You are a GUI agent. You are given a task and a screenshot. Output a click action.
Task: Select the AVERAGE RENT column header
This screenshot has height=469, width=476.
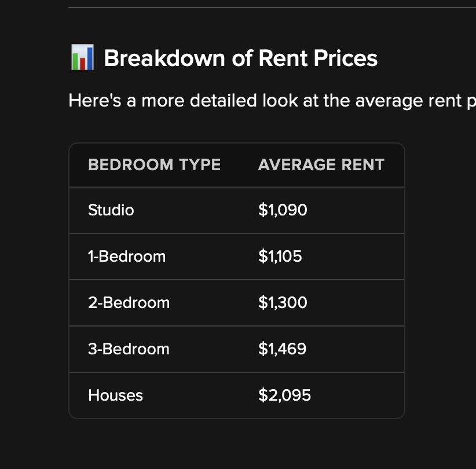pyautogui.click(x=321, y=165)
